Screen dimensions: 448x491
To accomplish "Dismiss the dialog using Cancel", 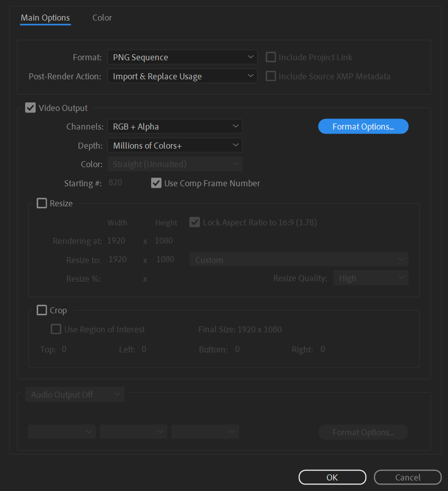I will pyautogui.click(x=407, y=477).
